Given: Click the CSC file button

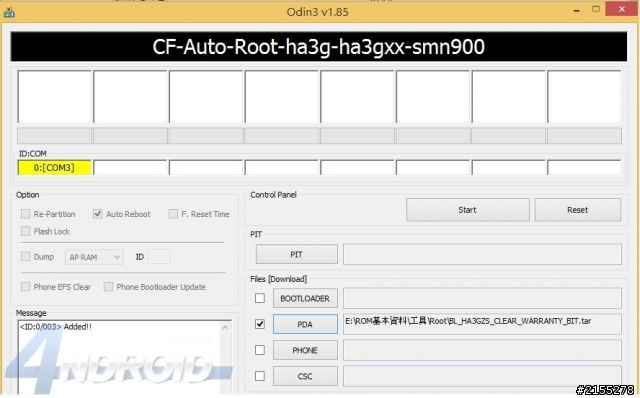Looking at the screenshot, I should [x=305, y=376].
